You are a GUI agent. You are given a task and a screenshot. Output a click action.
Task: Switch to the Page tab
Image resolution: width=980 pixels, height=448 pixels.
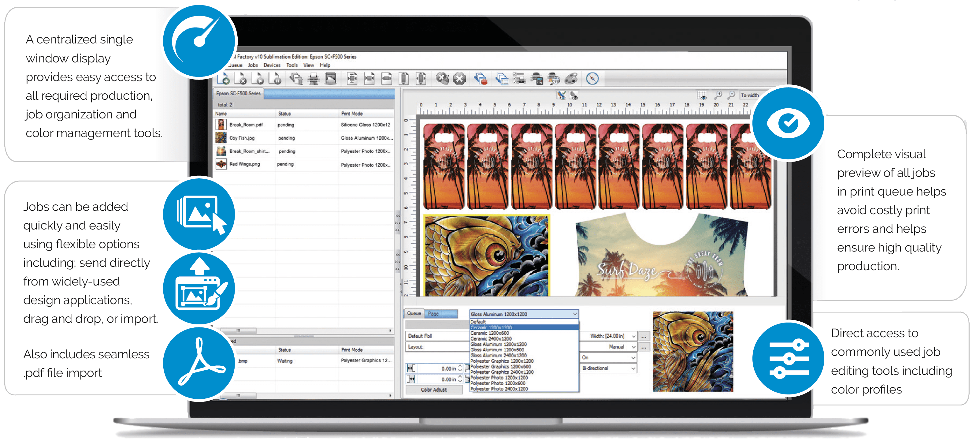[x=433, y=314]
